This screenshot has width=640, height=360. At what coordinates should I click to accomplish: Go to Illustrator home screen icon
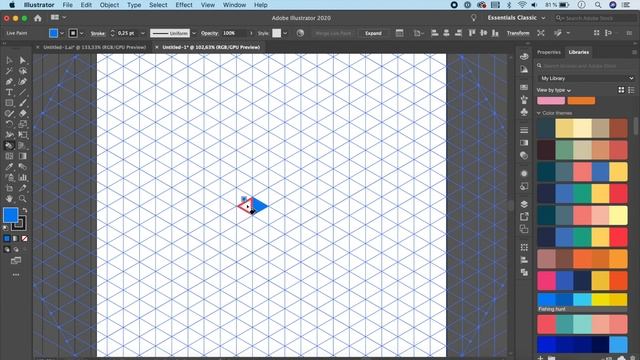(38, 18)
